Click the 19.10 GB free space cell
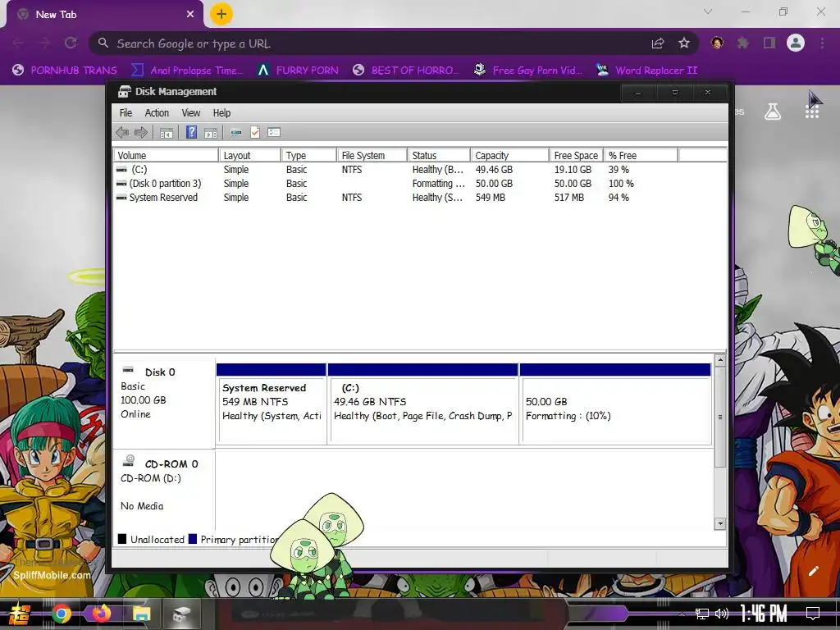Viewport: 840px width, 630px height. click(573, 169)
